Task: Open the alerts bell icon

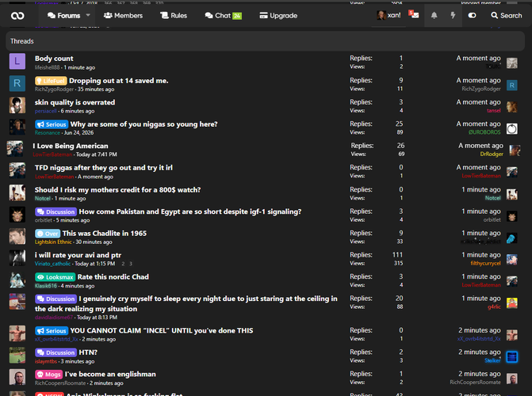Action: tap(434, 15)
